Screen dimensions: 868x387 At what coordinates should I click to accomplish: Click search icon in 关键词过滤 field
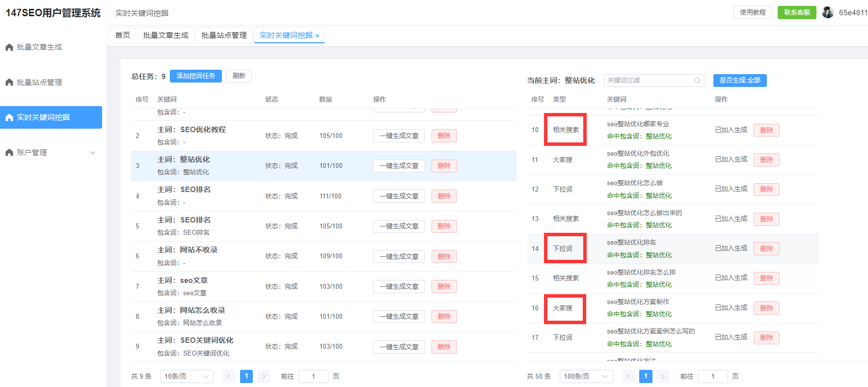[697, 81]
